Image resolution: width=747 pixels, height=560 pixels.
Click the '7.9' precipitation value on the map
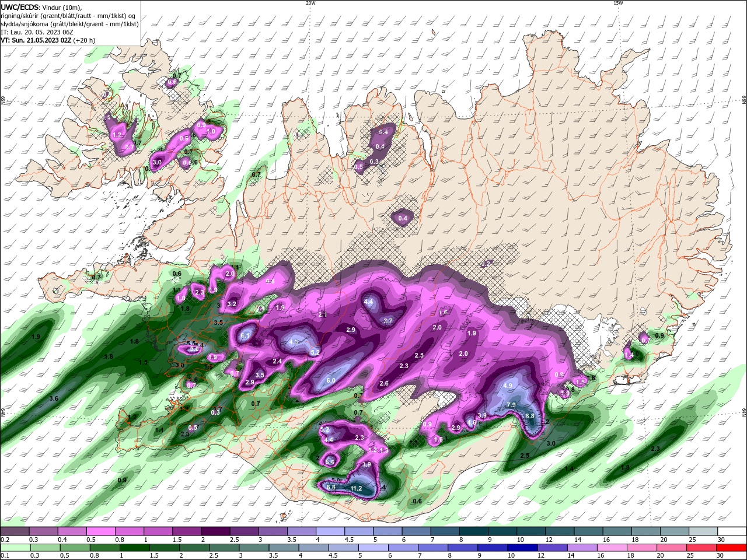pos(511,405)
